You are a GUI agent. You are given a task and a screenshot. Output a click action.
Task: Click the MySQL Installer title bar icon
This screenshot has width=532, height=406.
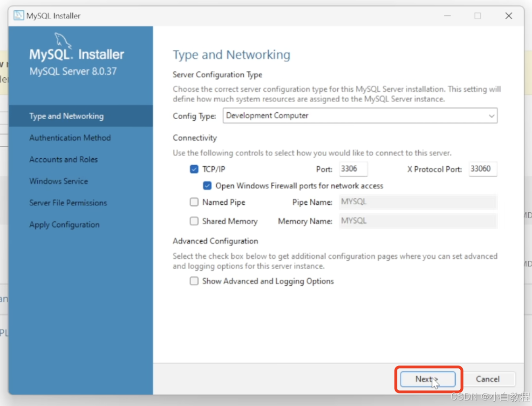click(x=19, y=16)
